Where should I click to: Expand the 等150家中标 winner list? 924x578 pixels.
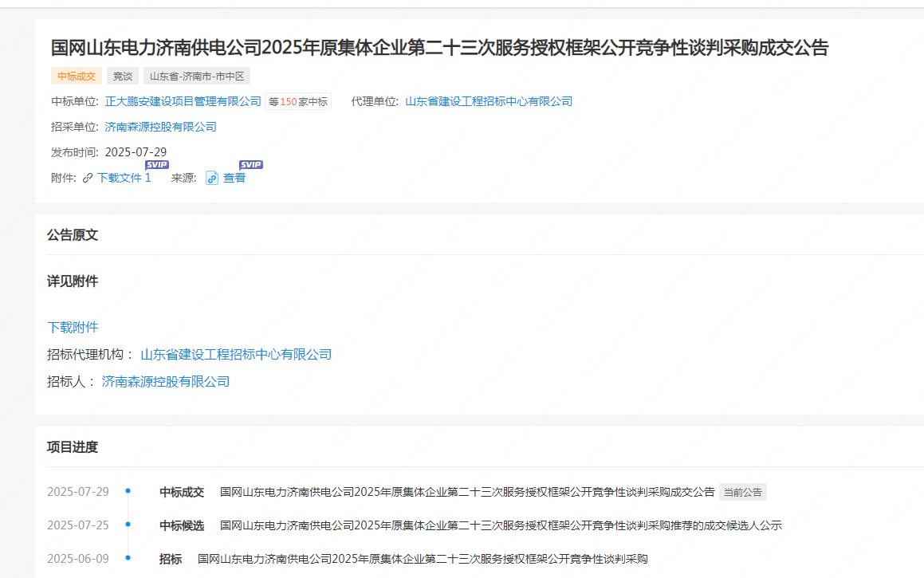[x=298, y=102]
